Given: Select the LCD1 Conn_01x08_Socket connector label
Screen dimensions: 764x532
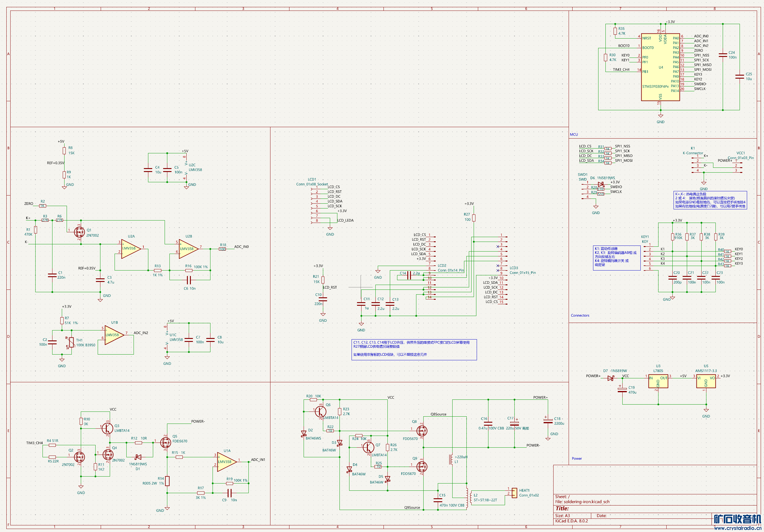Looking at the screenshot, I should [312, 184].
